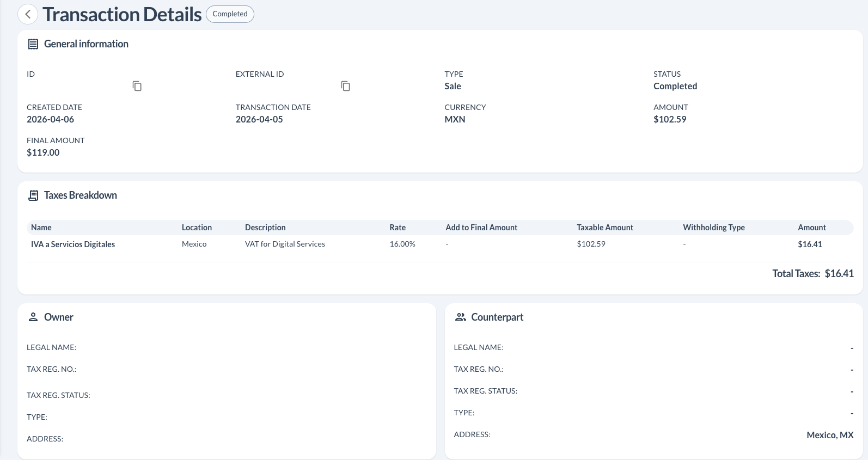Image resolution: width=868 pixels, height=460 pixels.
Task: Click the Name column header
Action: 41,228
